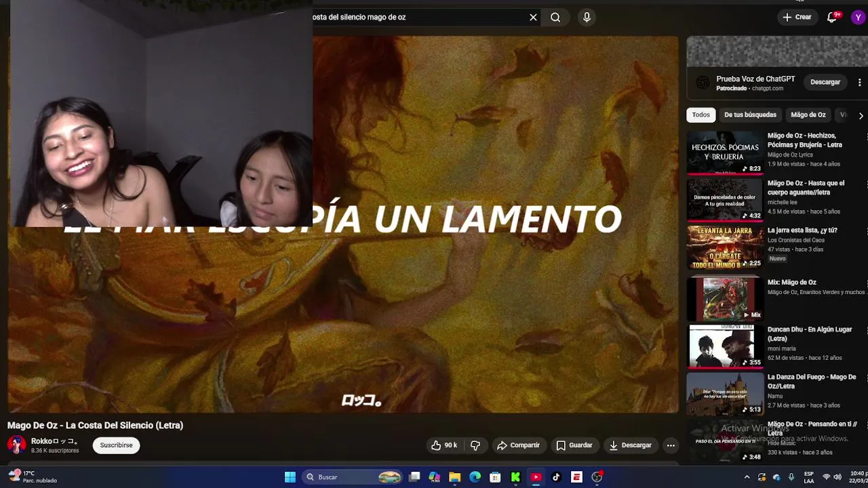
Task: Open the account avatar menu
Action: coord(859,18)
